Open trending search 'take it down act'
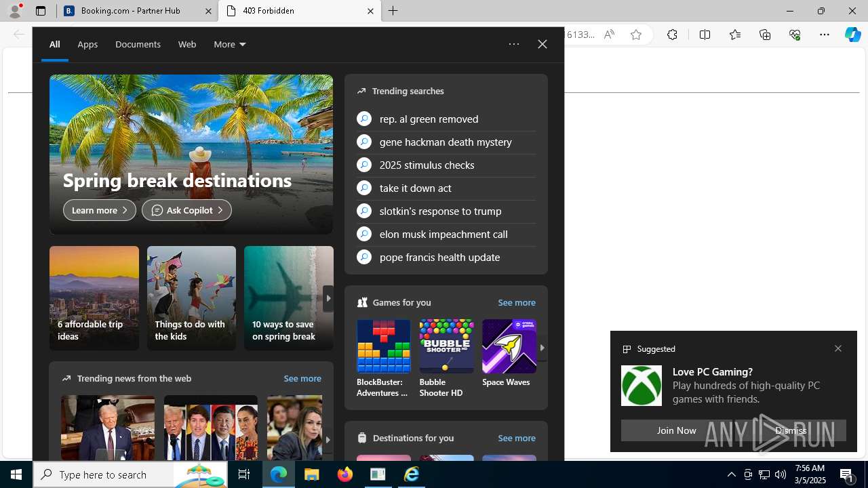The image size is (868, 488). pyautogui.click(x=446, y=188)
